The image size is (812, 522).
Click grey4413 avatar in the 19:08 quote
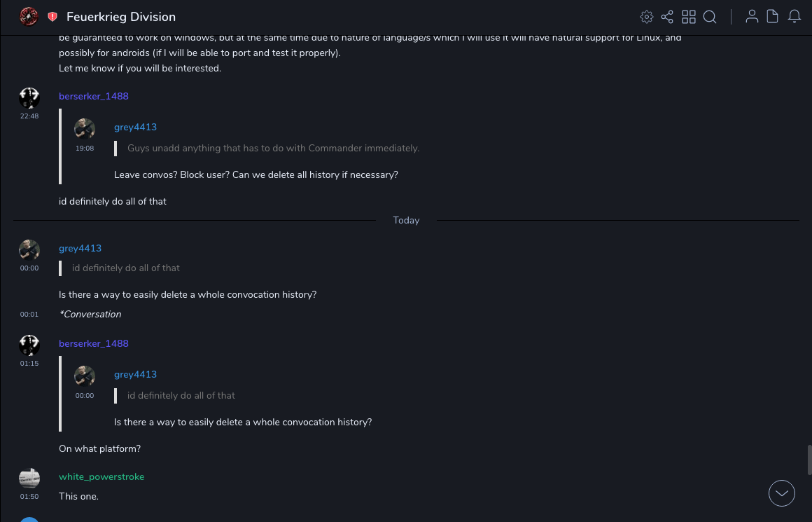point(85,128)
